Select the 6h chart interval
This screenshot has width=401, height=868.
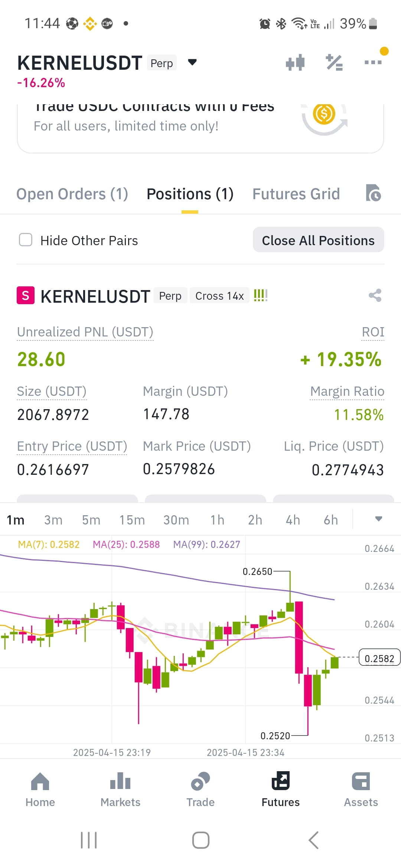tap(331, 520)
